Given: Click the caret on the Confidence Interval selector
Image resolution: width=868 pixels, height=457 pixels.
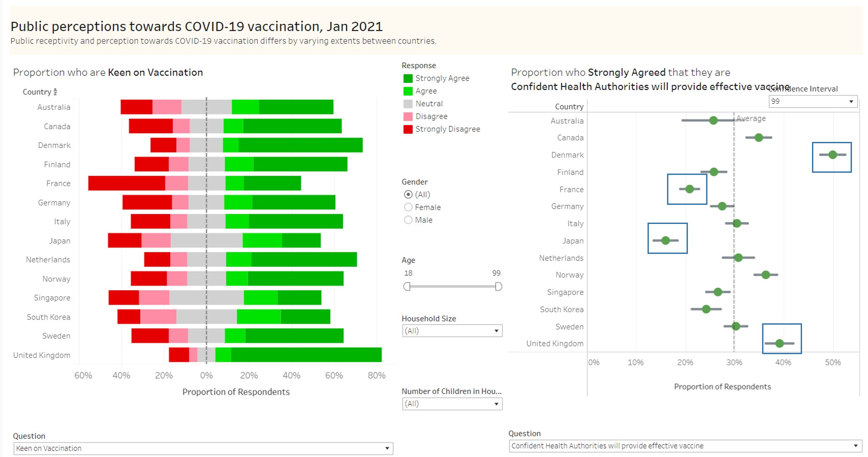Looking at the screenshot, I should (852, 101).
